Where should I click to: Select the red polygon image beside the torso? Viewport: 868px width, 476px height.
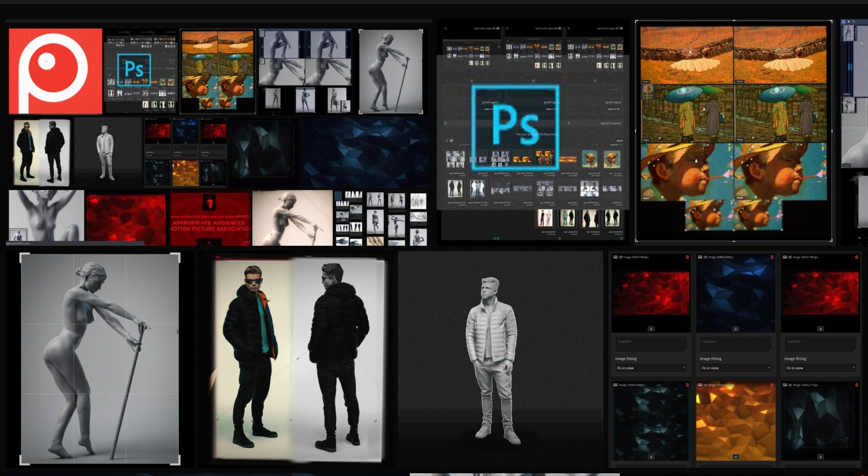pos(125,219)
